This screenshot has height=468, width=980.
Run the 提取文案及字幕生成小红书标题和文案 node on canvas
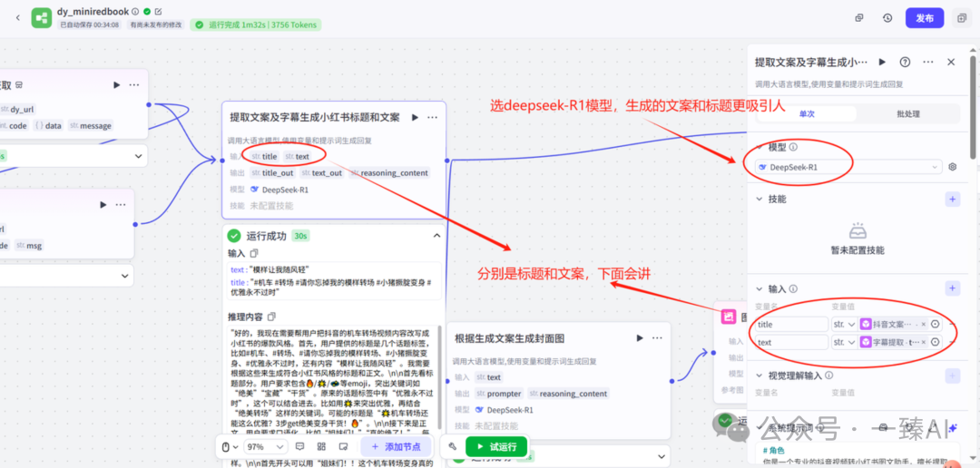tap(415, 117)
